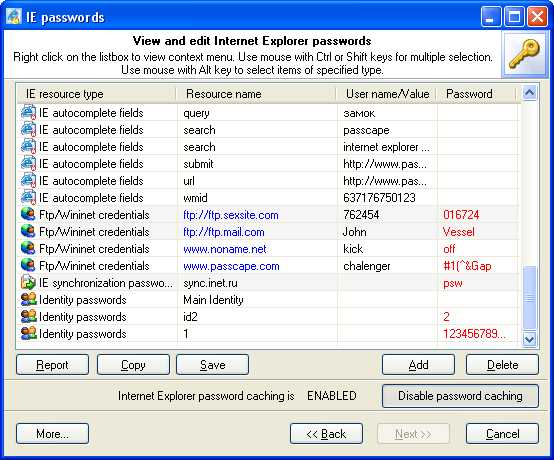Click the icon of the 'passcape' autocomplete row
This screenshot has width=554, height=460.
coord(28,130)
